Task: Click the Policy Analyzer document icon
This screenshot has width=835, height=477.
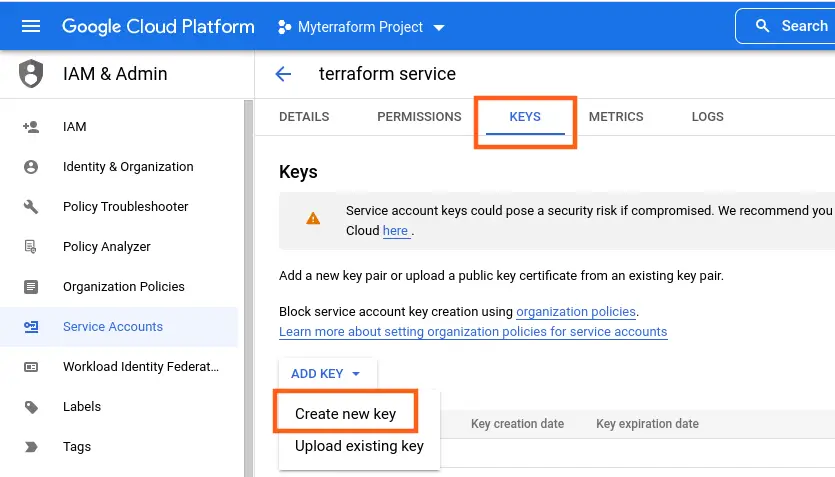Action: (x=31, y=246)
